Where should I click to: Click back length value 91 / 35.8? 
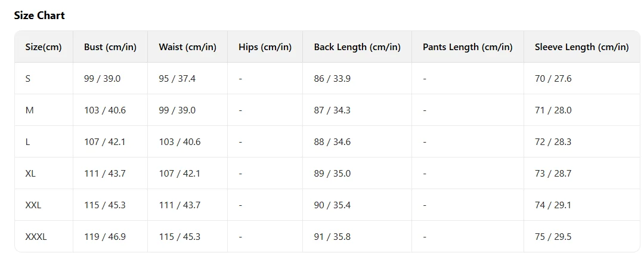pyautogui.click(x=332, y=237)
